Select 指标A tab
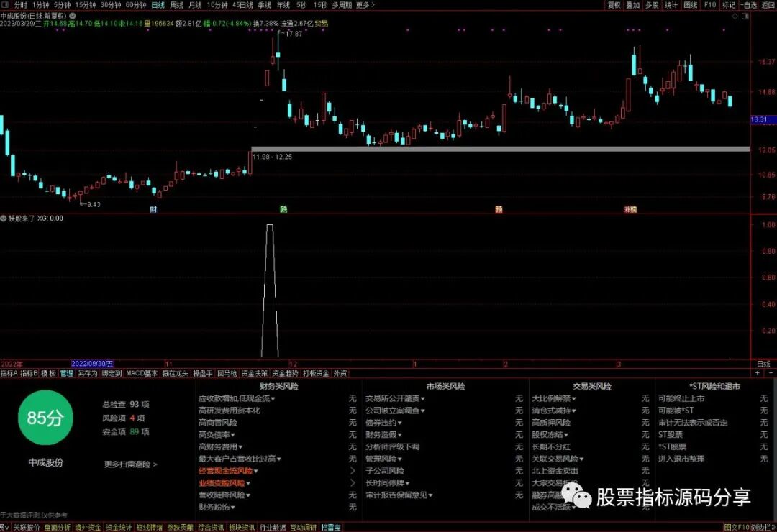Screen dimensions: 777x532 [x=9, y=373]
